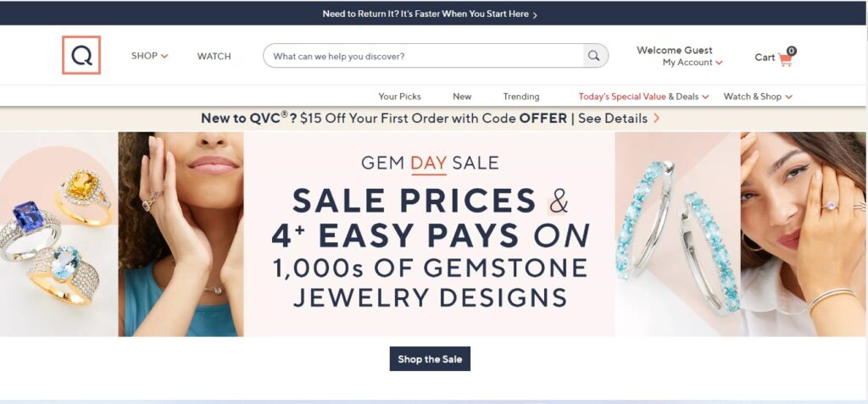Screen dimensions: 868x404
Task: Click the QVC logo icon
Action: (x=81, y=55)
